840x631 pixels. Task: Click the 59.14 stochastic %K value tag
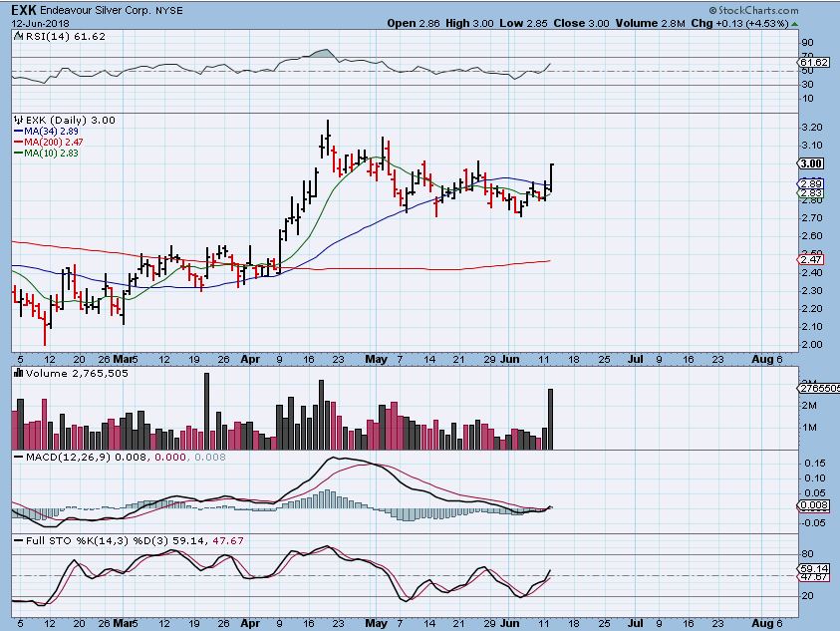(x=811, y=570)
